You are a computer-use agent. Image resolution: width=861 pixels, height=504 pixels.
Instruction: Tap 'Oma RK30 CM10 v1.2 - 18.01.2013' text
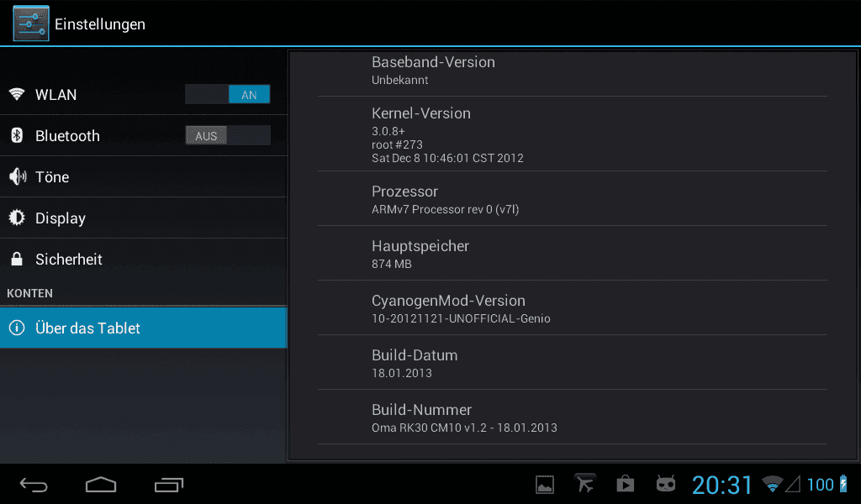[464, 428]
